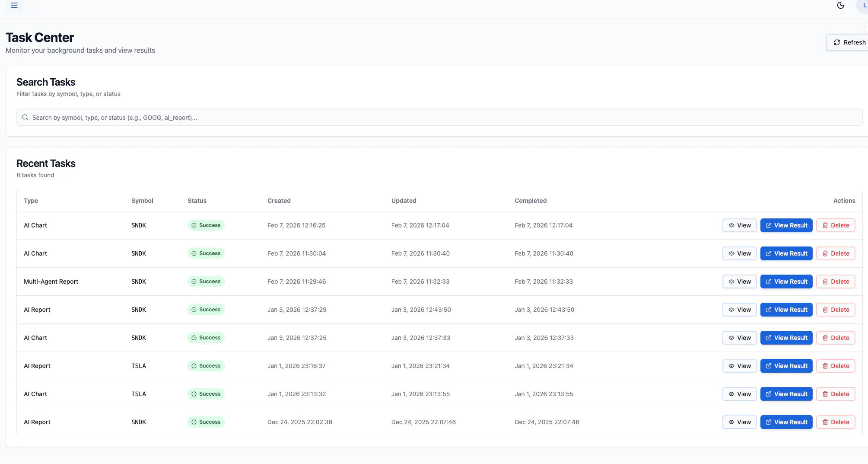This screenshot has width=868, height=464.
Task: Open the hamburger sidebar menu
Action: (14, 5)
